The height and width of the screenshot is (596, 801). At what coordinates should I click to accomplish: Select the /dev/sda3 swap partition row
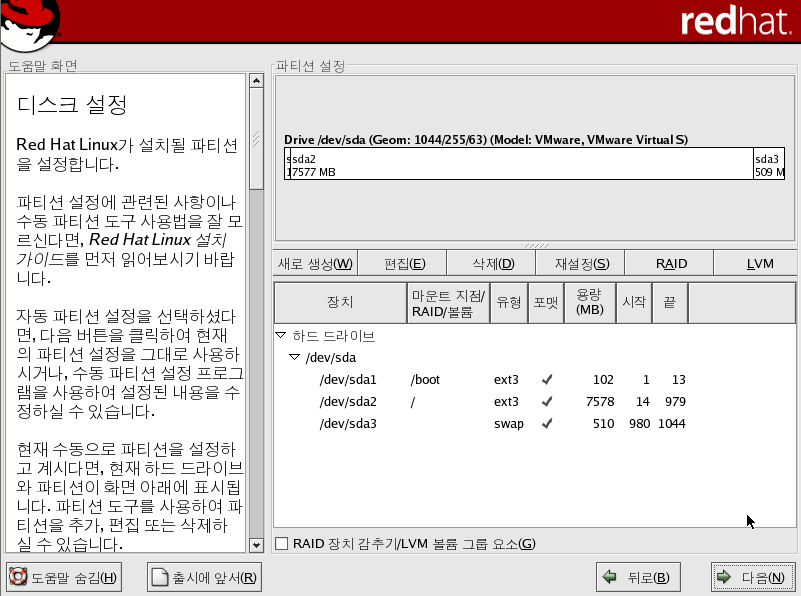[534, 423]
